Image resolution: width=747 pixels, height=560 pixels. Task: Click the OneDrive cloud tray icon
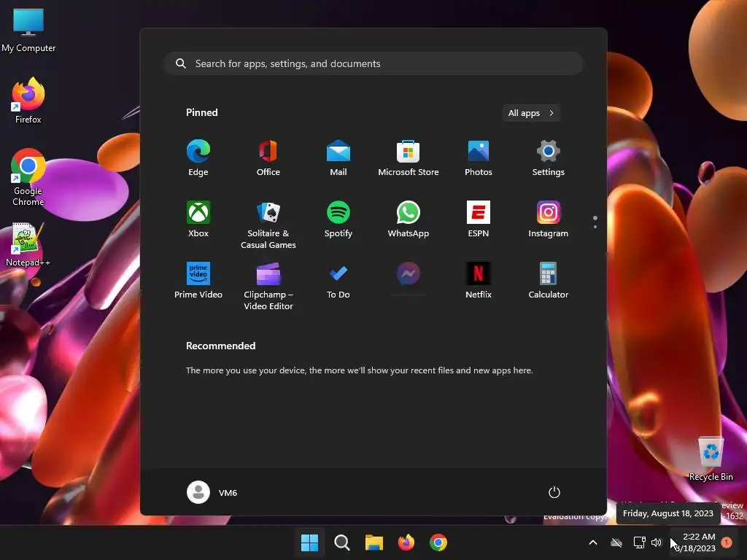tap(616, 542)
